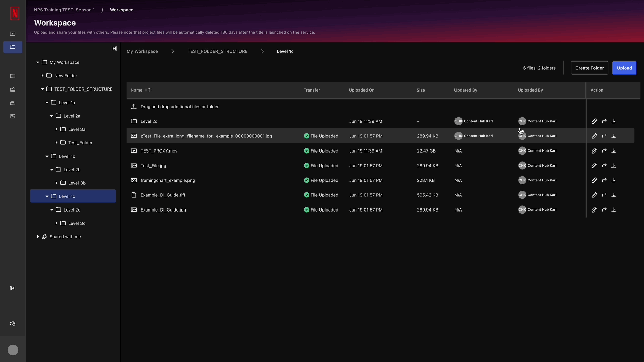644x362 pixels.
Task: Open the Workspace folder sidebar icon
Action: click(13, 47)
